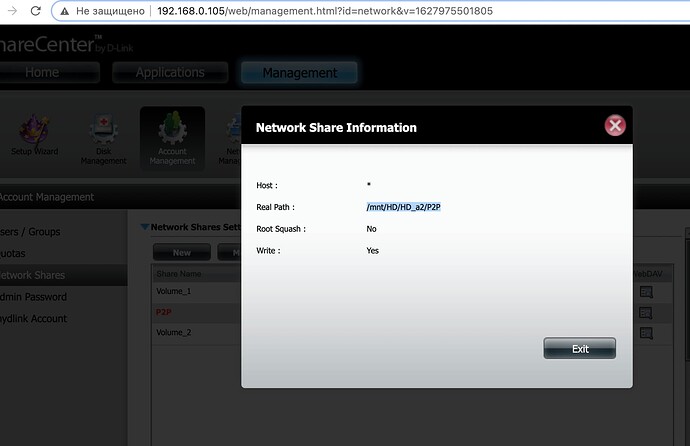The width and height of the screenshot is (690, 446).
Task: Close the Network Share Information dialog
Action: 615,126
